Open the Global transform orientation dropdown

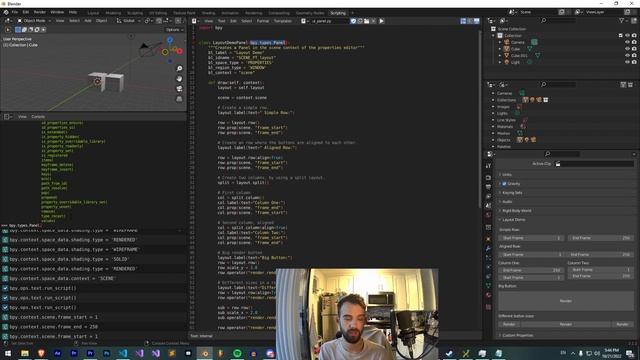128,20
